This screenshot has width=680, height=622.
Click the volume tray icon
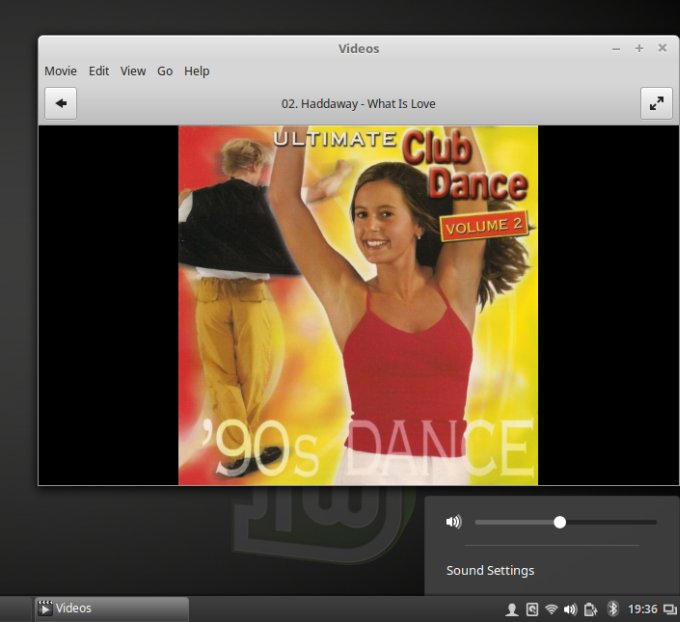coord(570,609)
